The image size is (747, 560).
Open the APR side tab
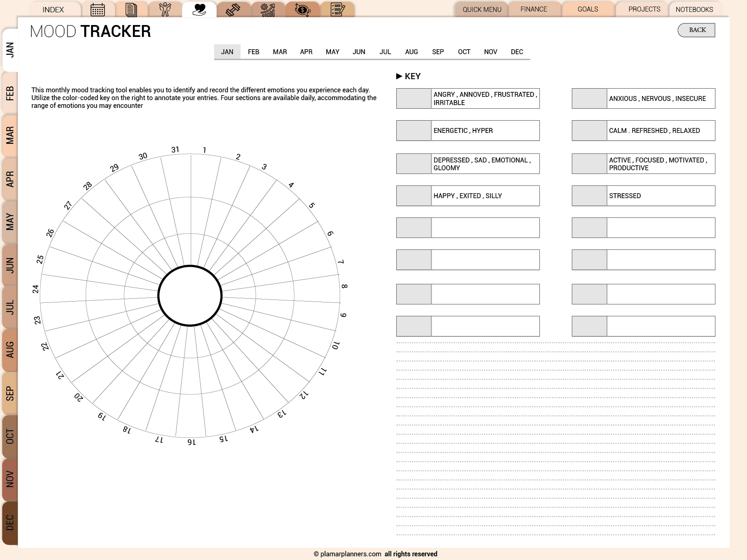point(10,179)
